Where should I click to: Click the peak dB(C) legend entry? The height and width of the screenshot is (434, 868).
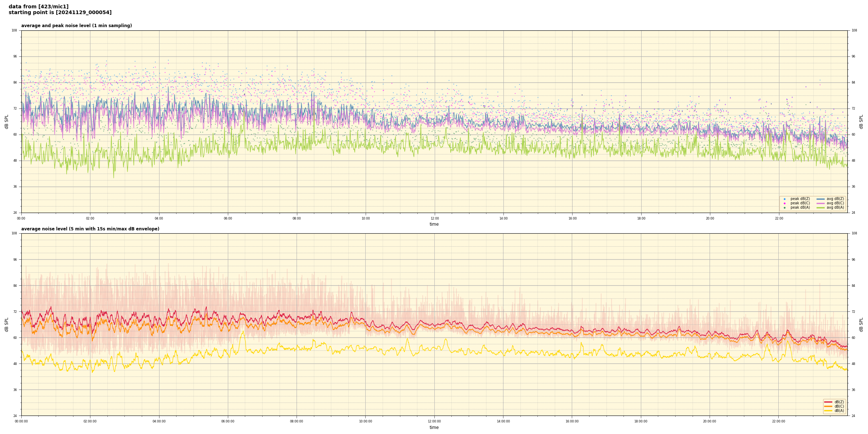(800, 203)
